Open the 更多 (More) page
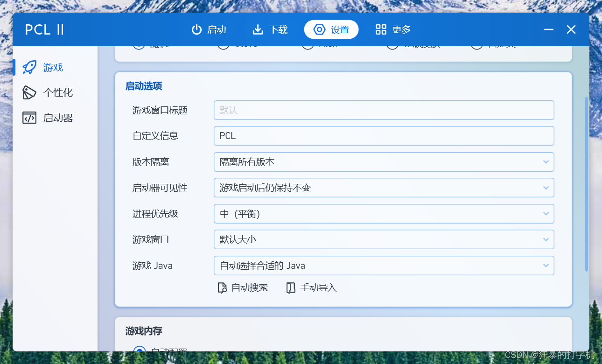The height and width of the screenshot is (364, 602). pyautogui.click(x=393, y=29)
